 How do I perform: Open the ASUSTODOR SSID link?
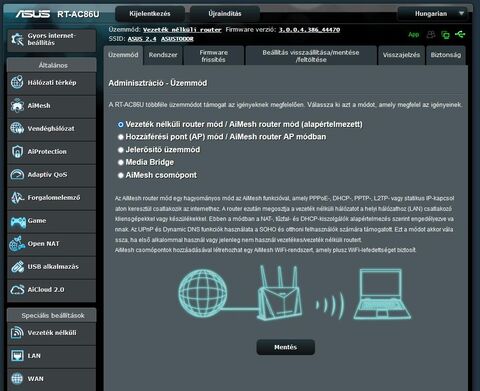pos(177,39)
